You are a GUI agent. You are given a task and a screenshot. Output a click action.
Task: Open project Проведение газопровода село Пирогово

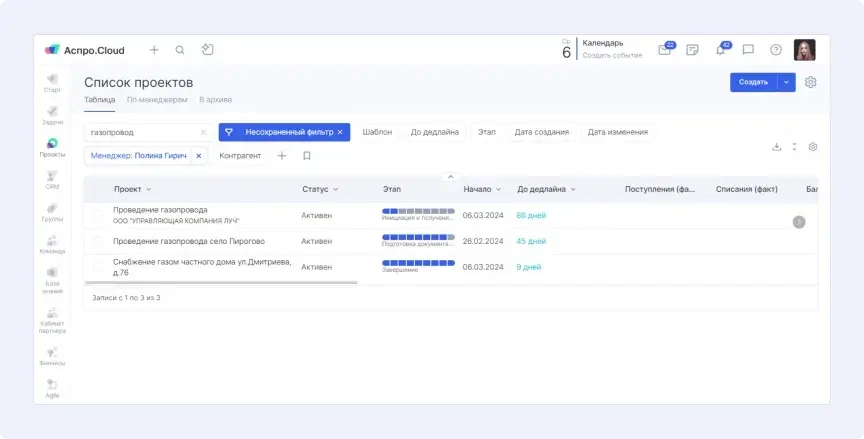[x=189, y=241]
